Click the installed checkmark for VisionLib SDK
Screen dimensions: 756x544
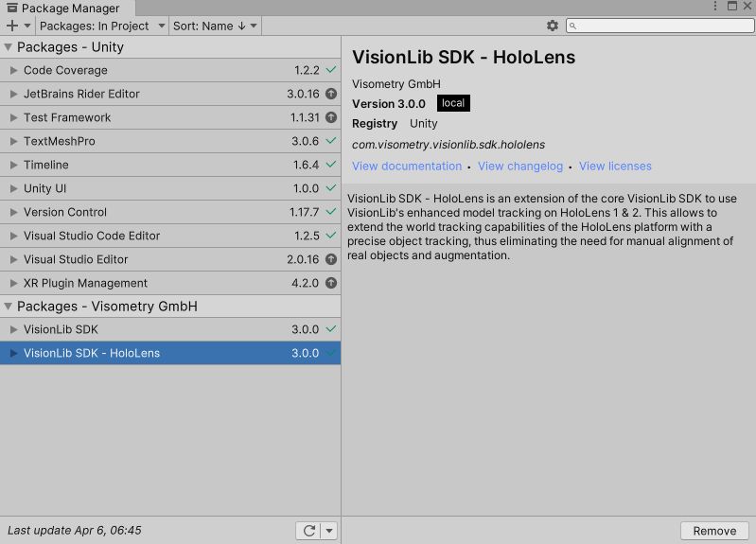tap(331, 329)
